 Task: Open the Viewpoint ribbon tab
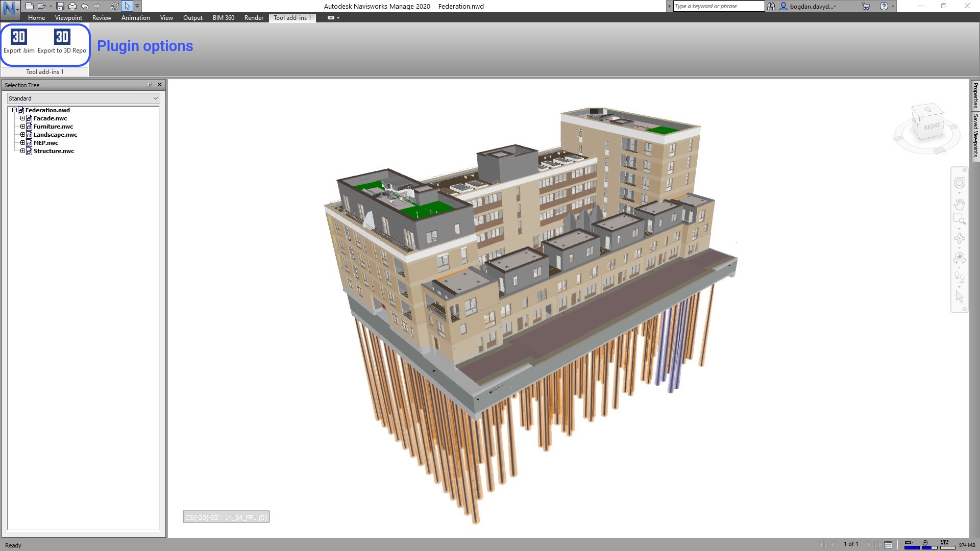(68, 18)
